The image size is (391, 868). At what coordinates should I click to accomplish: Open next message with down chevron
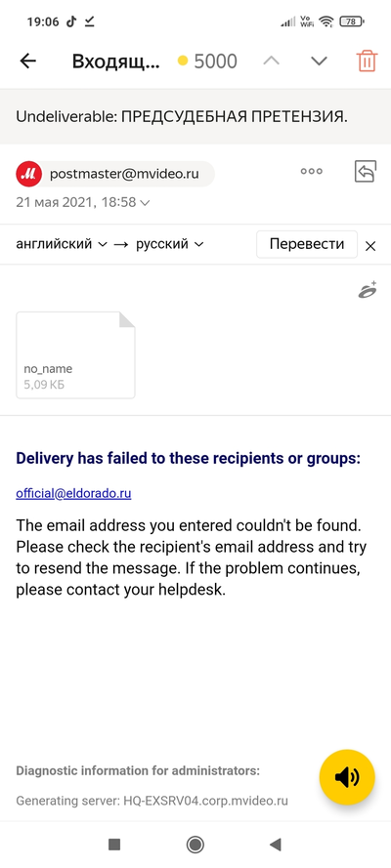pos(319,61)
